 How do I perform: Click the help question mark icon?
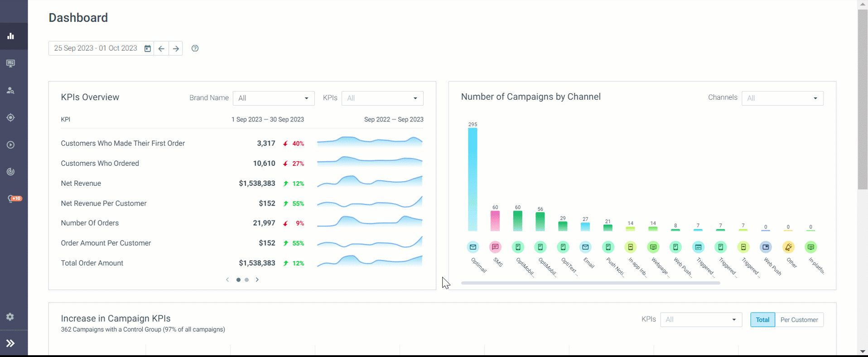(x=195, y=48)
